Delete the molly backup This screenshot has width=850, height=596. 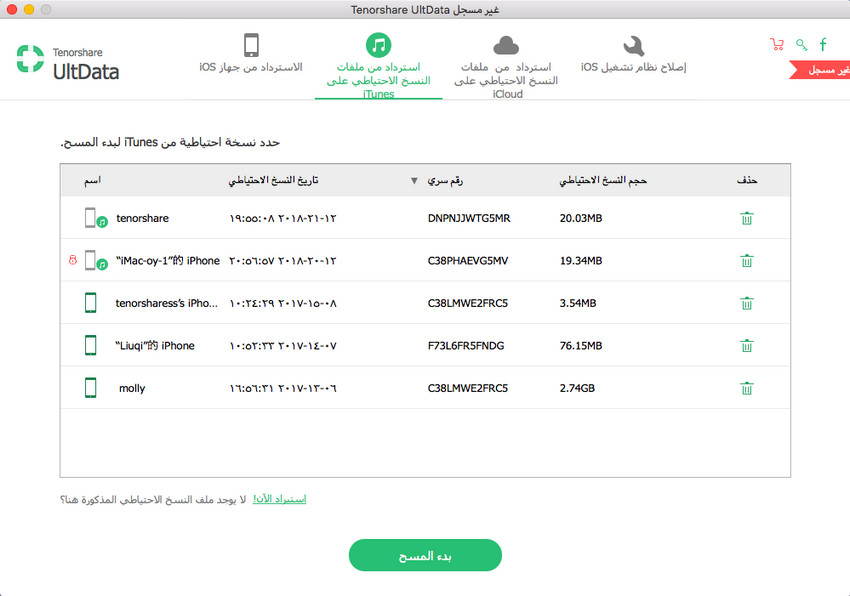tap(746, 388)
